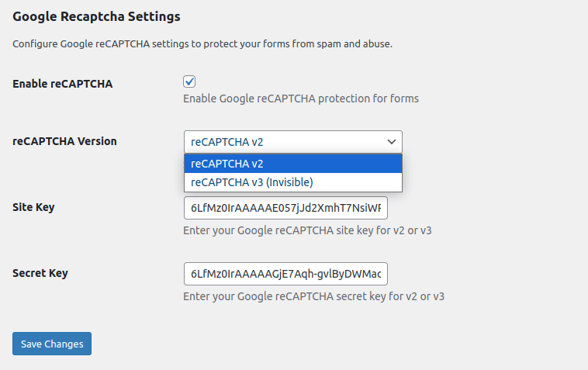
Task: Click the Enable reCAPTCHA label
Action: tap(62, 84)
